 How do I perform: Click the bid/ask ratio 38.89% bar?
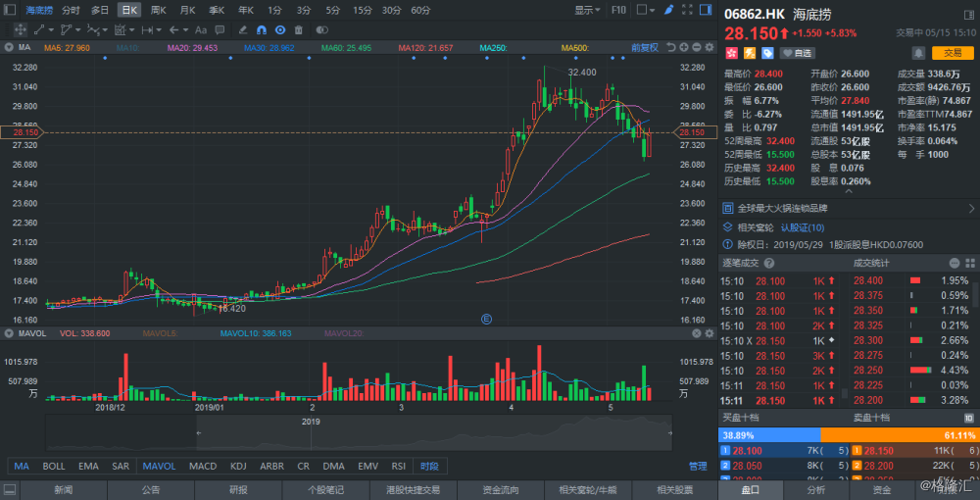pyautogui.click(x=769, y=435)
